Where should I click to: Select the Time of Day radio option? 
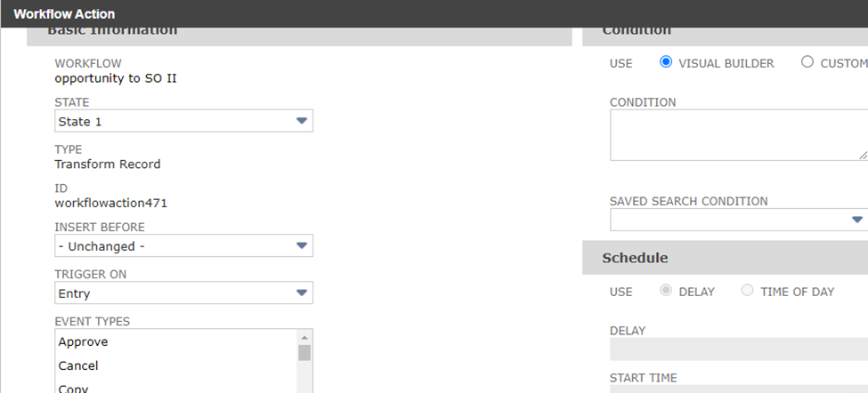coord(747,291)
